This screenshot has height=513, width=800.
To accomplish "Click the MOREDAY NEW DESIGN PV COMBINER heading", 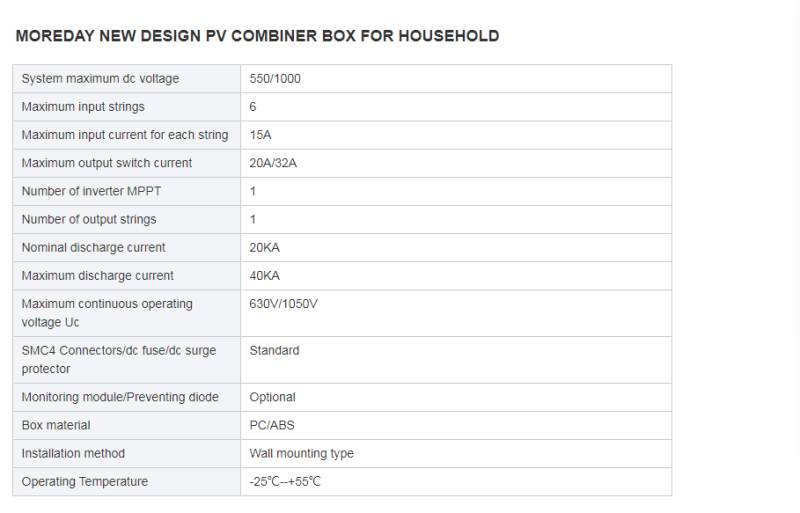I will point(257,36).
